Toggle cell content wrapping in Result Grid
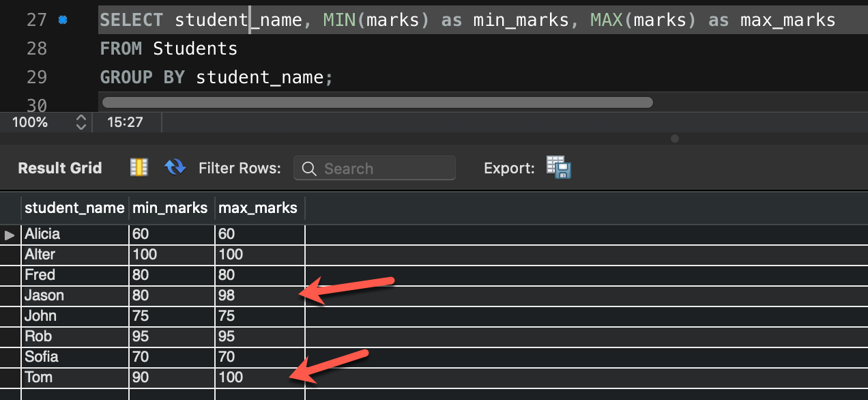Viewport: 868px width, 400px height. pyautogui.click(x=139, y=167)
